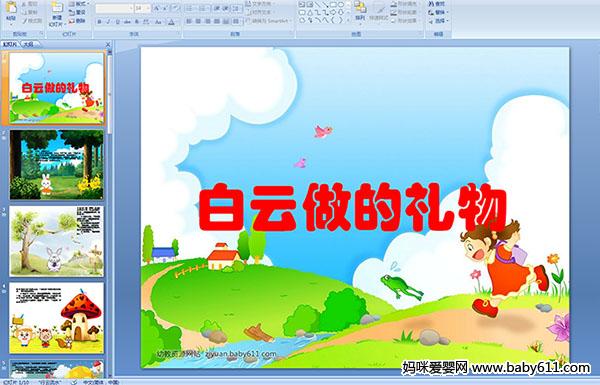Toggle underline formatting

click(117, 22)
